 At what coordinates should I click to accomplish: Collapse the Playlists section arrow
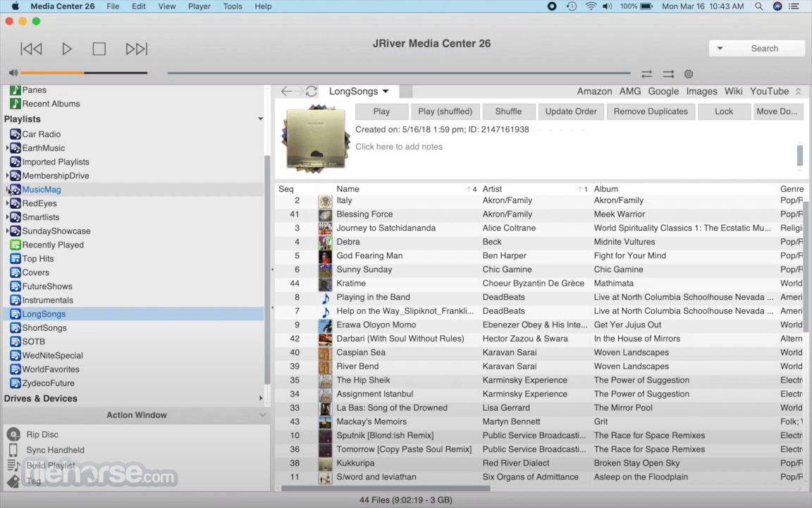click(x=261, y=119)
